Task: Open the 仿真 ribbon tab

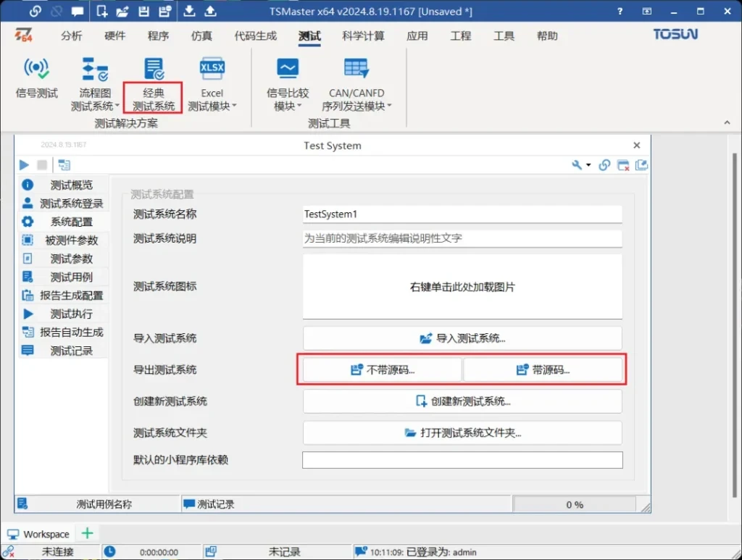Action: (201, 36)
